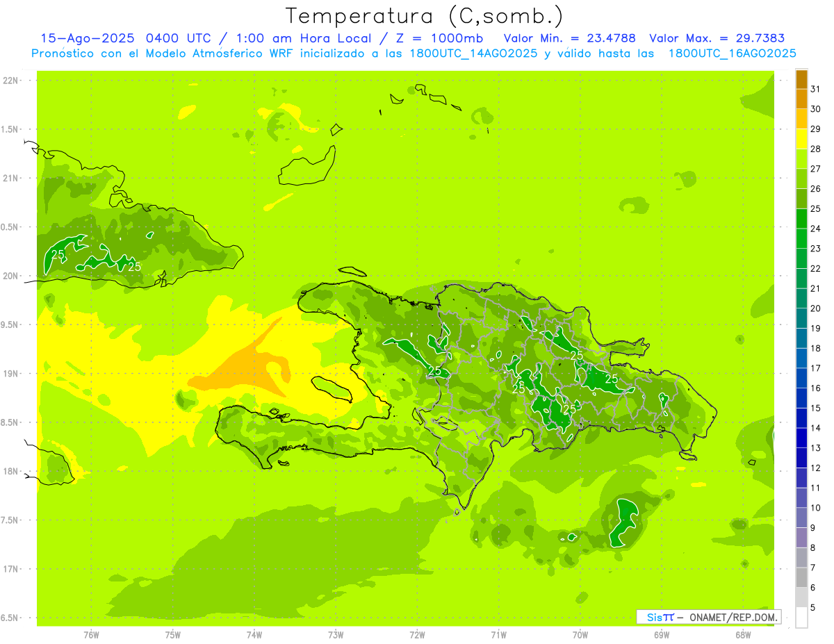The width and height of the screenshot is (834, 644).
Task: Pick the dark orange band above legend value 31
Action: point(801,79)
